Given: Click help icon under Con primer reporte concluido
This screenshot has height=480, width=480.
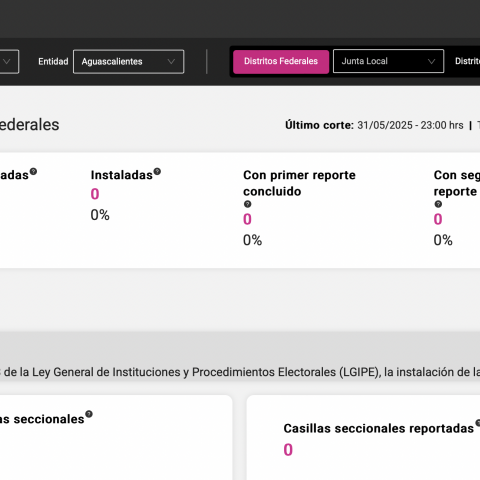Looking at the screenshot, I should point(247,204).
